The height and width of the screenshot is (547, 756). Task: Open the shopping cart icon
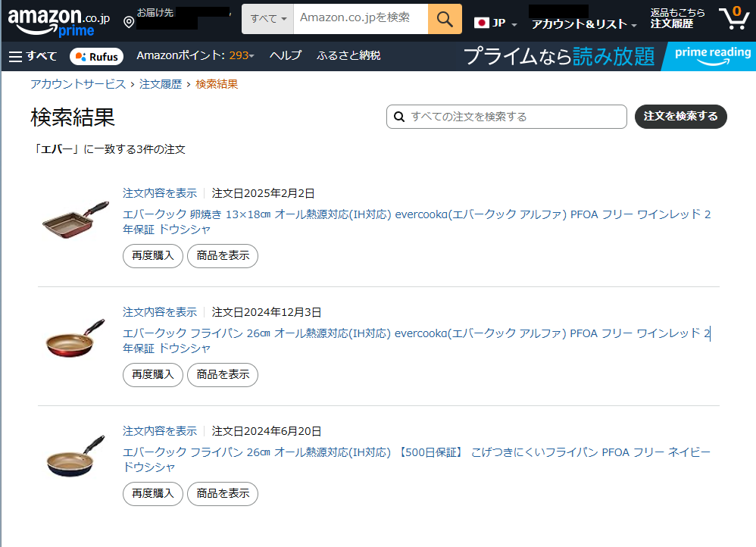733,17
